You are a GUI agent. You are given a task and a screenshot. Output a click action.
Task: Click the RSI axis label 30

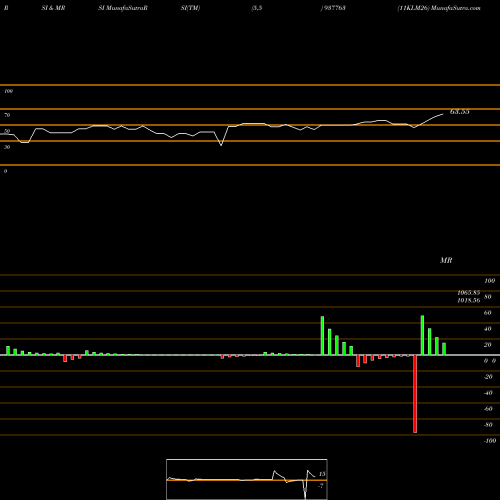click(x=7, y=147)
